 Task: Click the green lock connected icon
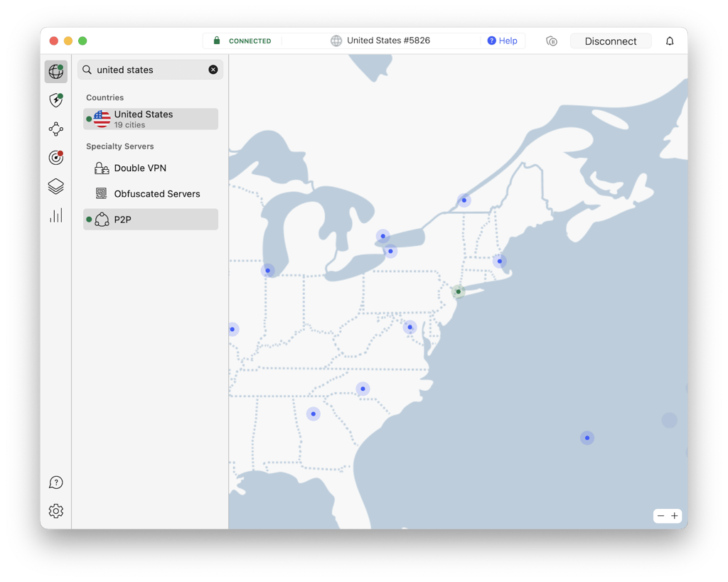[x=216, y=41]
